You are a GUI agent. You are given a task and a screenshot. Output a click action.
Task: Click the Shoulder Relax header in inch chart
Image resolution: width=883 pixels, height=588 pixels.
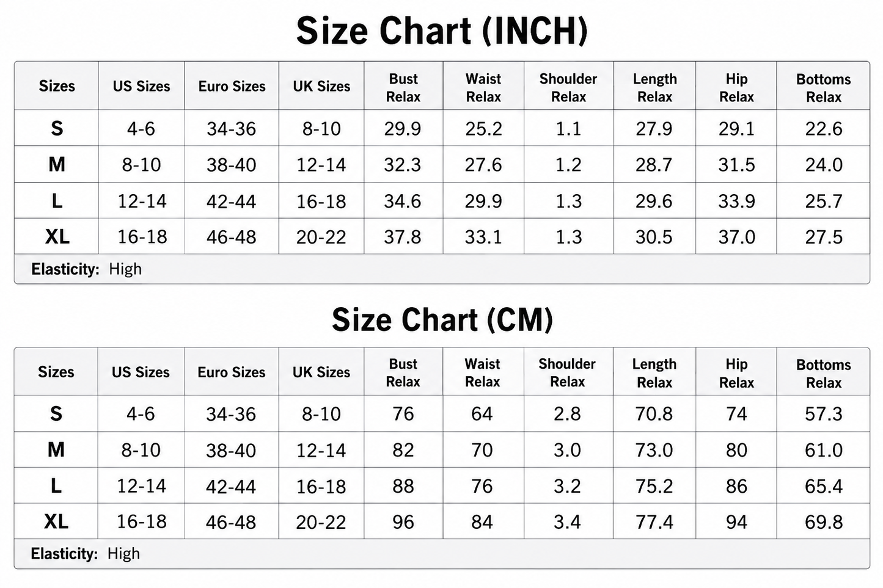point(568,88)
